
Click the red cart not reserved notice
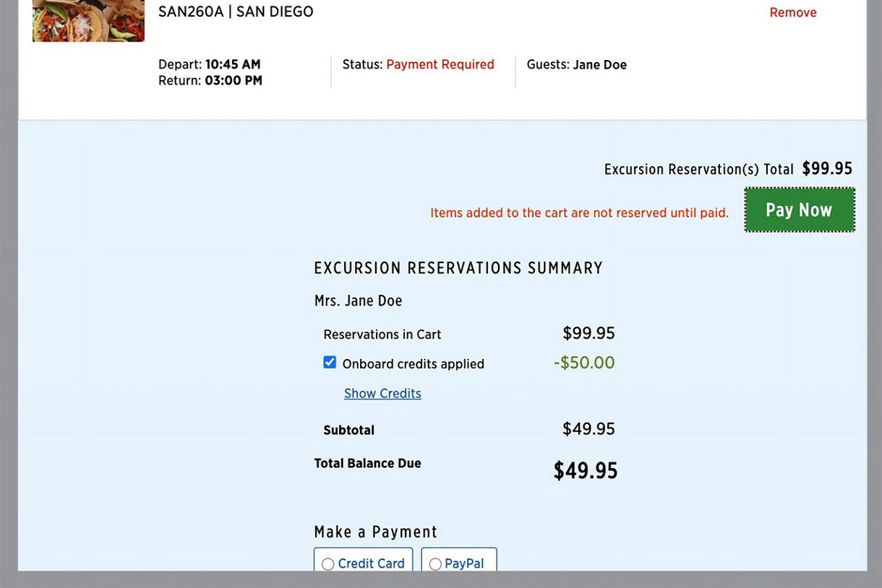click(x=580, y=212)
